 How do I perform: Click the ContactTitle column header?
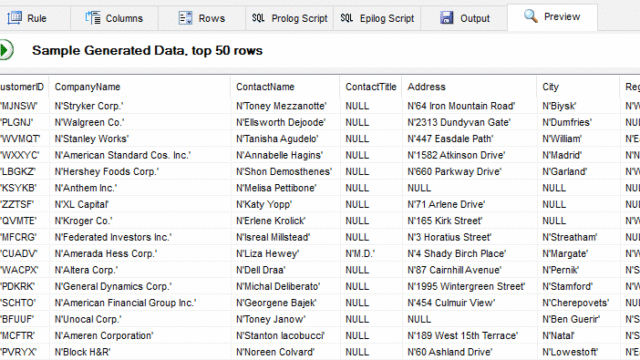pos(371,87)
